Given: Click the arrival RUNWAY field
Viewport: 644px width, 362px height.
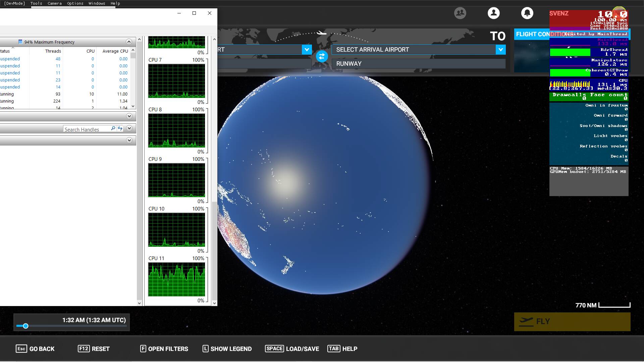Looking at the screenshot, I should 419,64.
